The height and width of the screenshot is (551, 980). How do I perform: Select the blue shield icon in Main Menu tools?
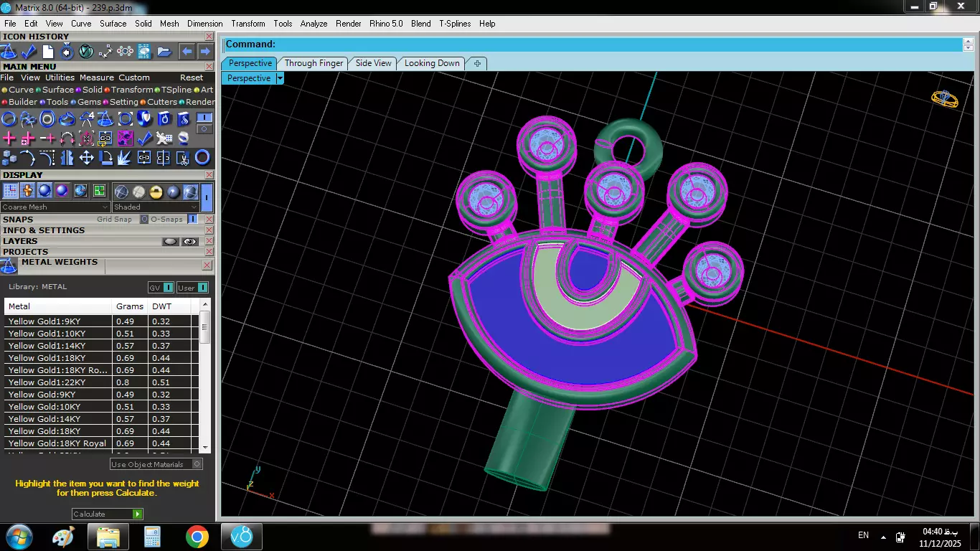tap(143, 118)
